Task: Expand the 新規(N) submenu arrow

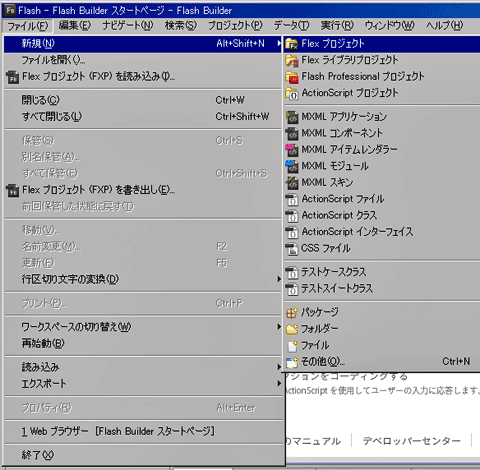Action: (x=279, y=43)
